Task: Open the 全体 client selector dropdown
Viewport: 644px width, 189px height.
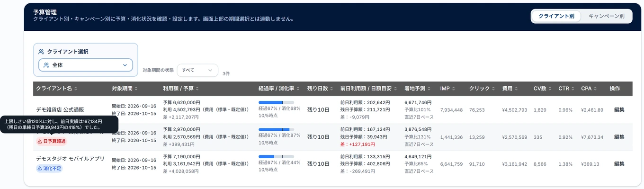Action: click(x=85, y=65)
